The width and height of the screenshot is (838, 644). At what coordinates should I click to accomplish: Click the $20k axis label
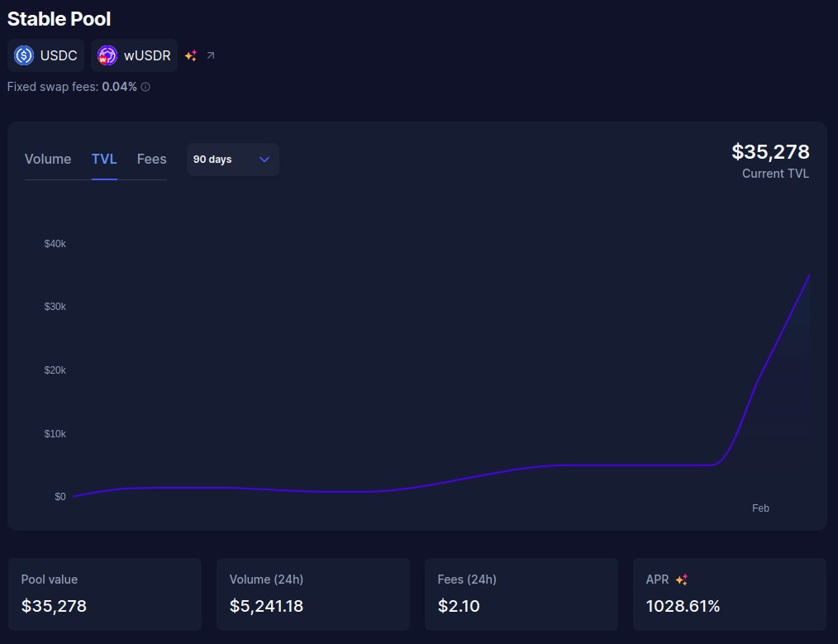pyautogui.click(x=55, y=370)
